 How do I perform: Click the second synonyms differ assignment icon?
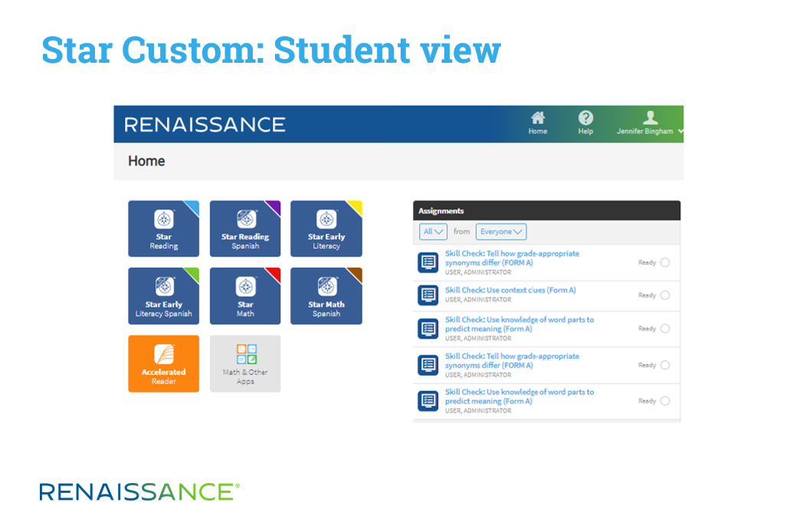[x=428, y=364]
